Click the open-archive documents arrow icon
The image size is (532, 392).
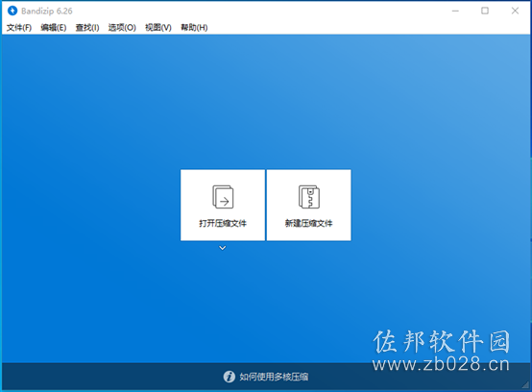(223, 197)
